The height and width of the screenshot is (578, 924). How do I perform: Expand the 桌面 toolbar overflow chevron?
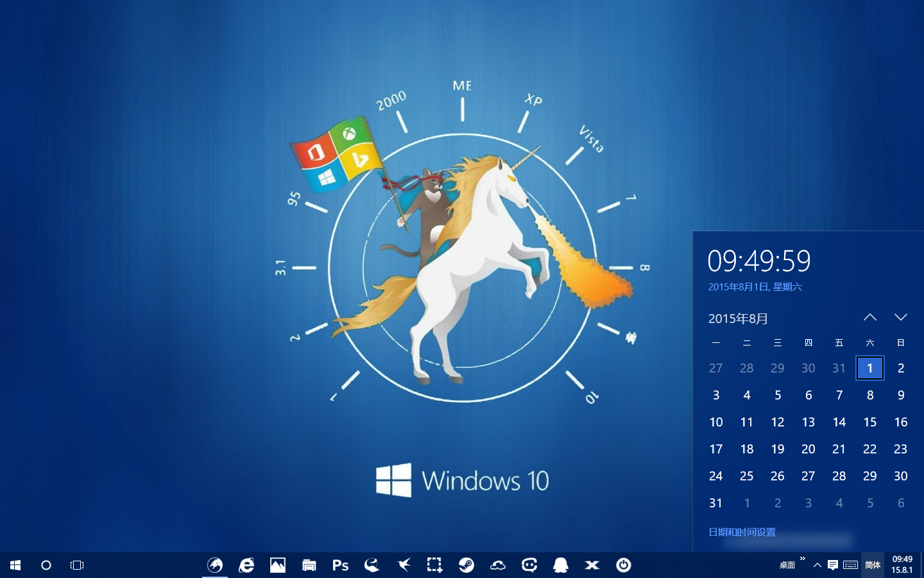803,559
